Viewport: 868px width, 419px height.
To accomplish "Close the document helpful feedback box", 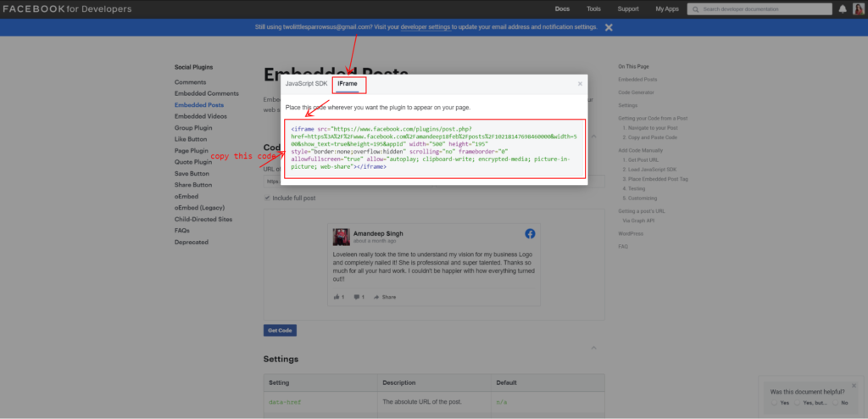I will (854, 385).
